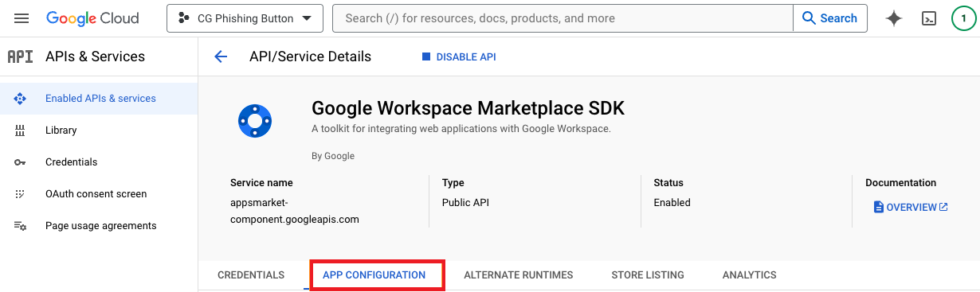Click the OAuth consent screen dots icon
Screen dimensions: 980x292
(20, 194)
